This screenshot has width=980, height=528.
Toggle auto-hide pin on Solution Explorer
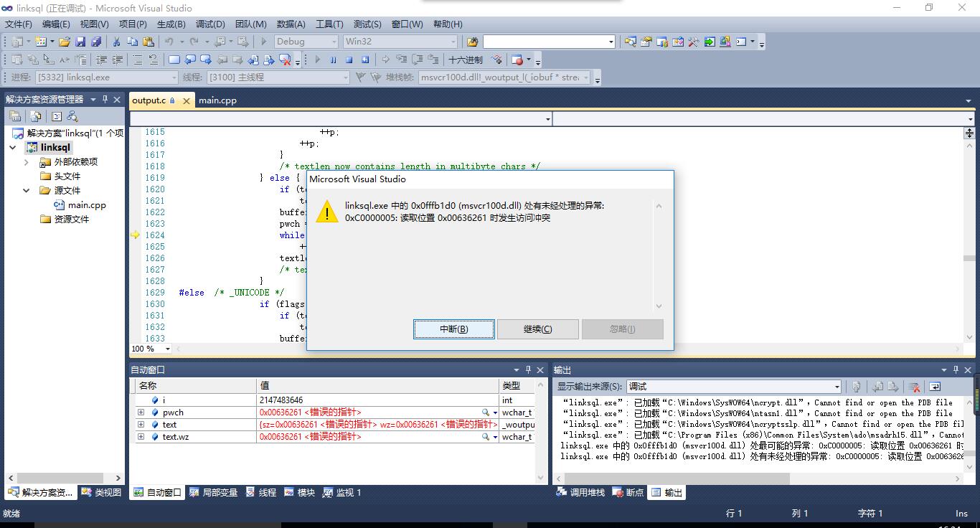[x=105, y=99]
